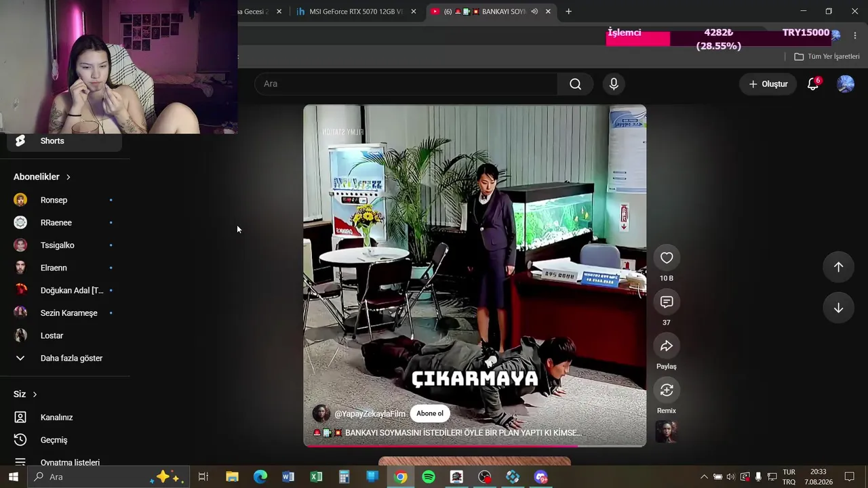Image resolution: width=868 pixels, height=488 pixels.
Task: Switch to the MSI GeForce RTX 5070 tab
Action: tap(356, 12)
